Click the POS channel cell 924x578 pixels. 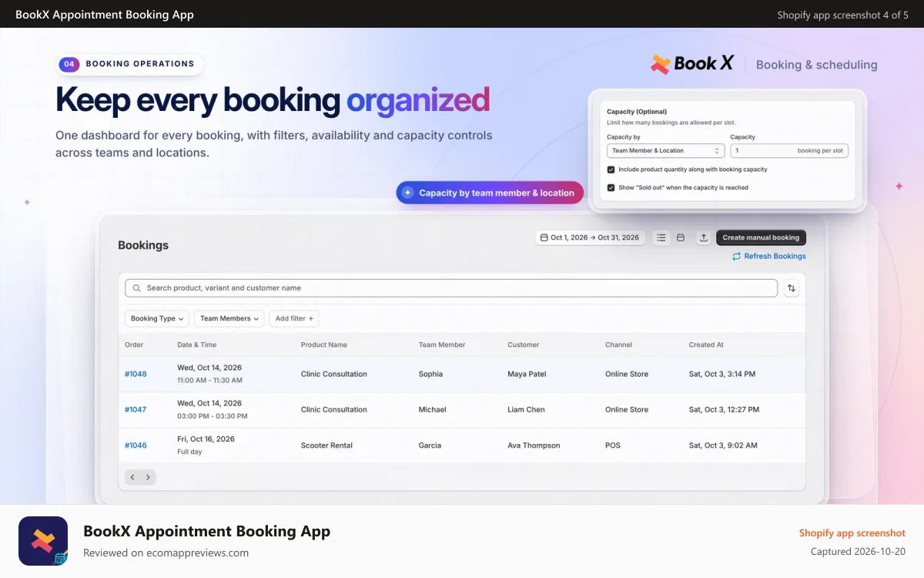click(x=613, y=445)
